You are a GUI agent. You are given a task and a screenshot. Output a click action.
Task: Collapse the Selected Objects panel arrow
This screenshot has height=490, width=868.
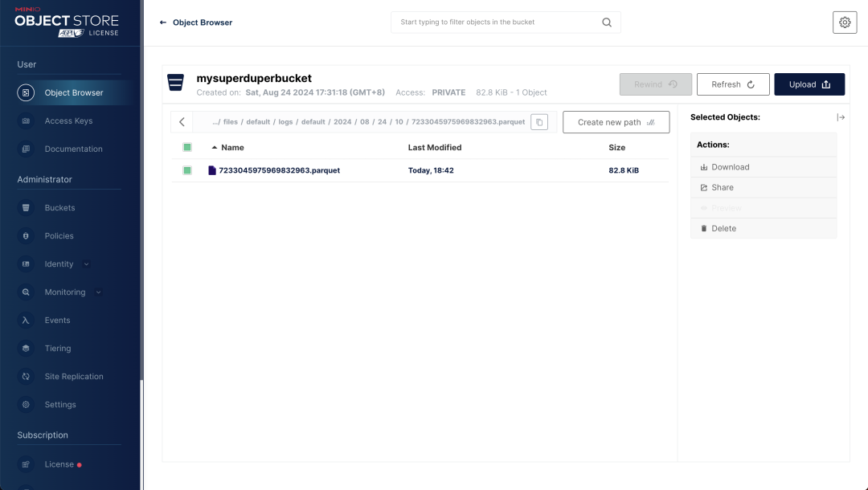841,117
